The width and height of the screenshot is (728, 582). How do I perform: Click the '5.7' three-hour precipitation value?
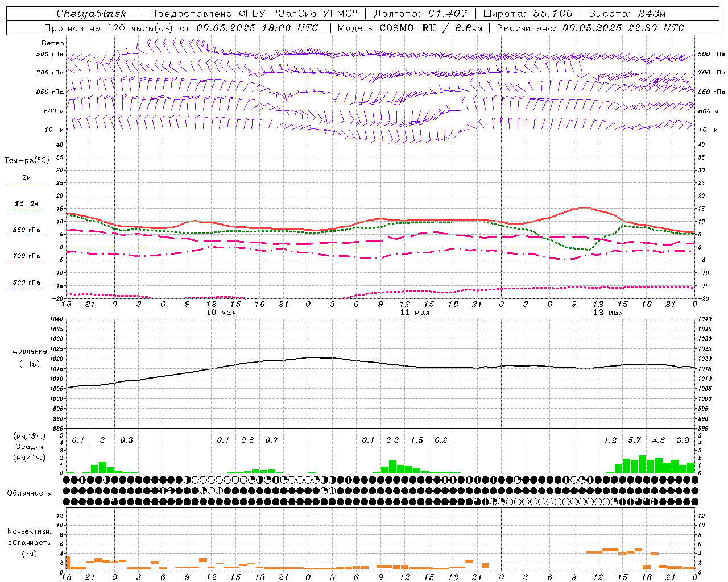point(635,440)
